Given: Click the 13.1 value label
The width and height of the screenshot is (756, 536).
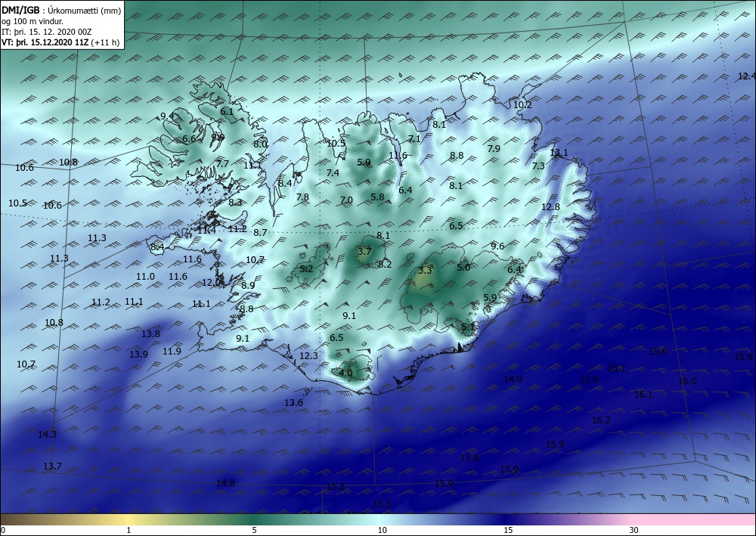Looking at the screenshot, I should tap(559, 153).
